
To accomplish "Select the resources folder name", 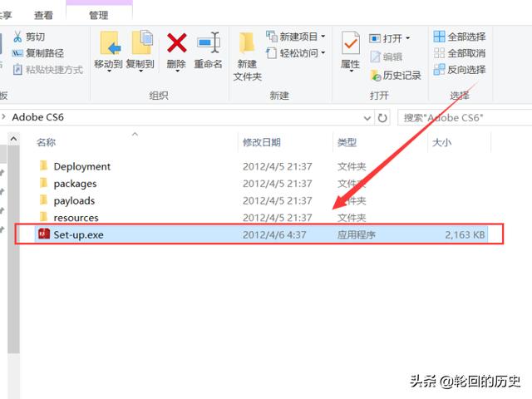I will tap(76, 218).
